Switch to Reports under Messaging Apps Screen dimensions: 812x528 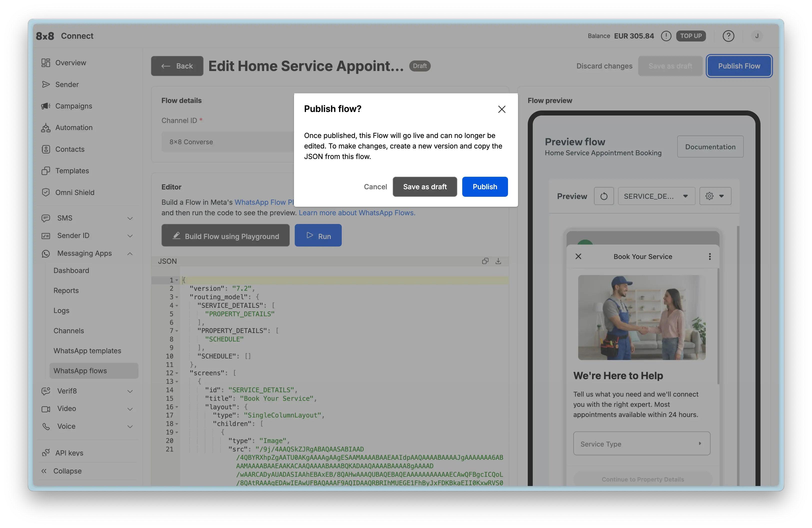[66, 290]
